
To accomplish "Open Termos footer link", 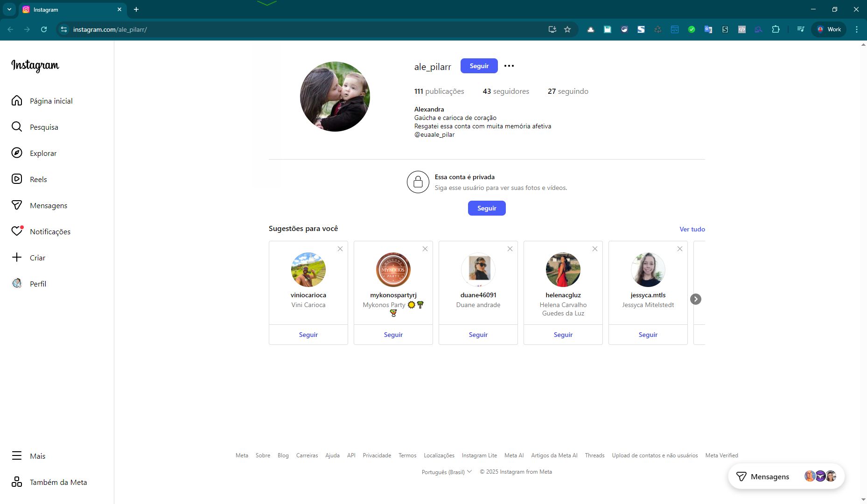I will [407, 455].
